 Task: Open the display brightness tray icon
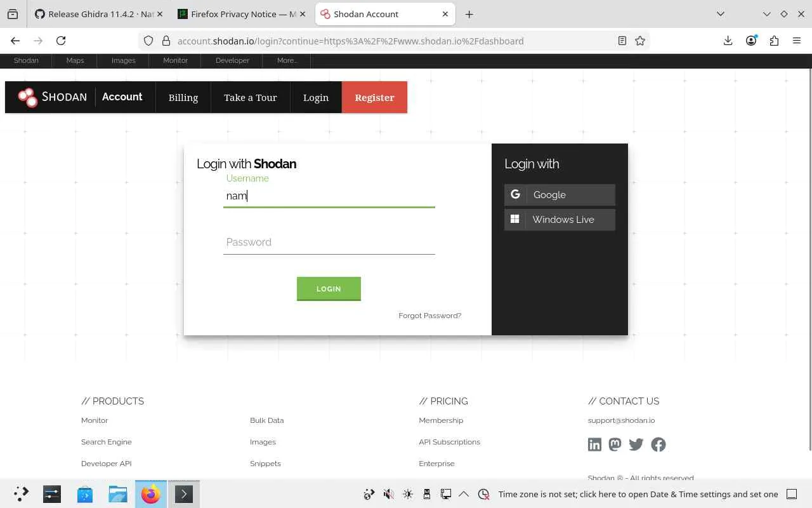click(408, 494)
